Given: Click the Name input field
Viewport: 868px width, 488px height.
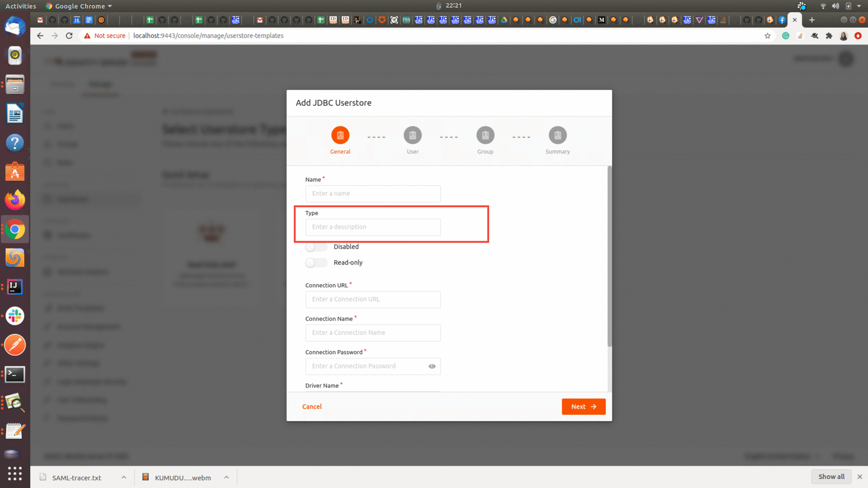Looking at the screenshot, I should pos(373,194).
